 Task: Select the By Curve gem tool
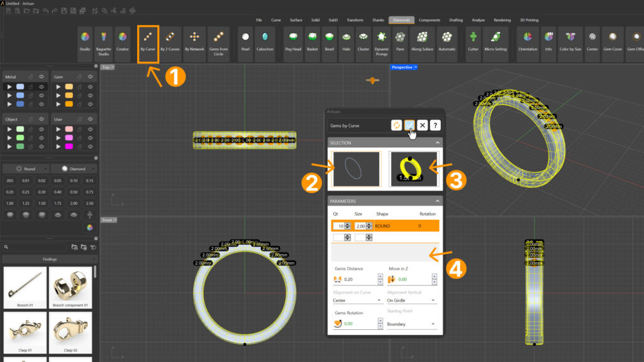tap(148, 41)
